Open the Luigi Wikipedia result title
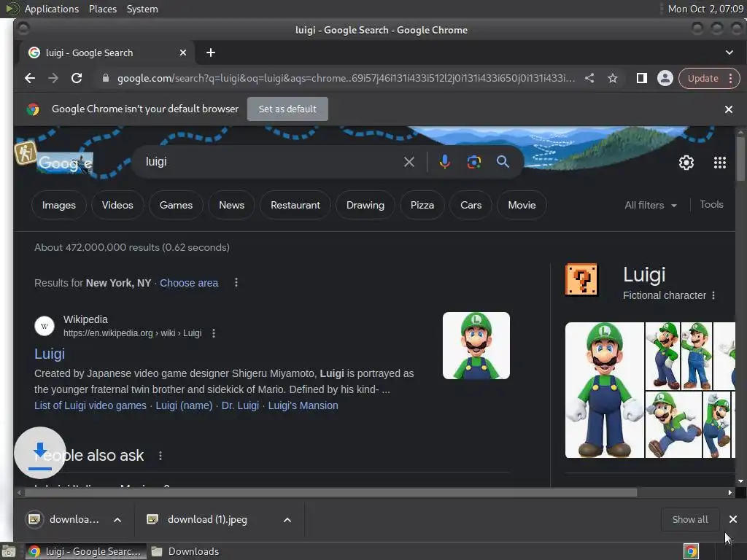The image size is (747, 560). [x=50, y=354]
